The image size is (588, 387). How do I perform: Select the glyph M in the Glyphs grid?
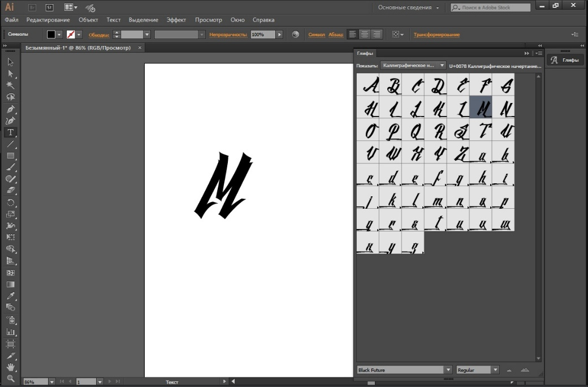[481, 107]
